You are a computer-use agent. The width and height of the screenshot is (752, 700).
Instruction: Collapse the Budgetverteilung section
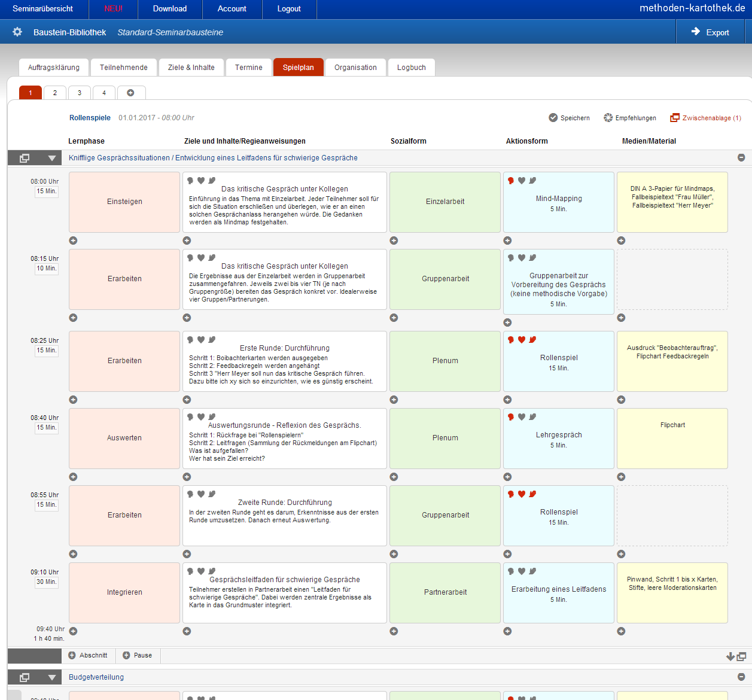click(741, 677)
